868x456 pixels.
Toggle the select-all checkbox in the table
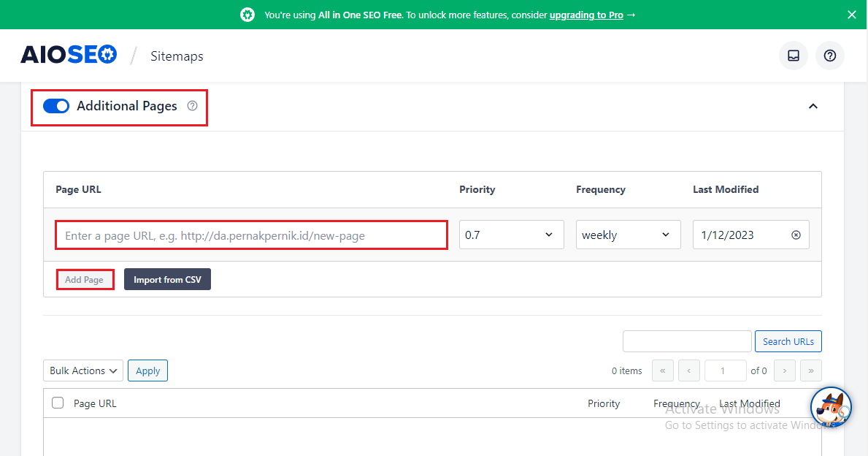click(x=57, y=403)
